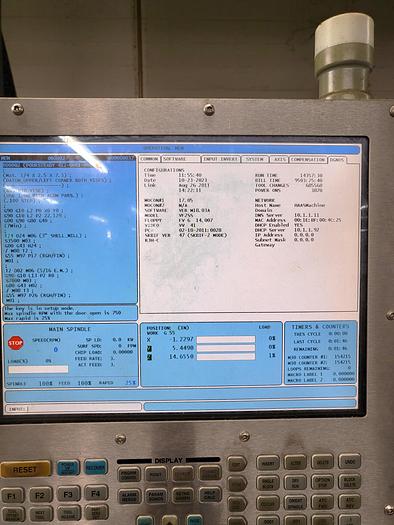Hit the PARAM DGNOS key
394x525 pixels.
(156, 496)
